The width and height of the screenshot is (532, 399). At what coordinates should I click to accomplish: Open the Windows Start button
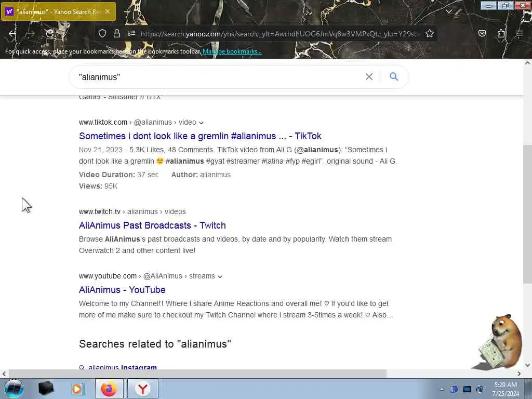(x=14, y=389)
